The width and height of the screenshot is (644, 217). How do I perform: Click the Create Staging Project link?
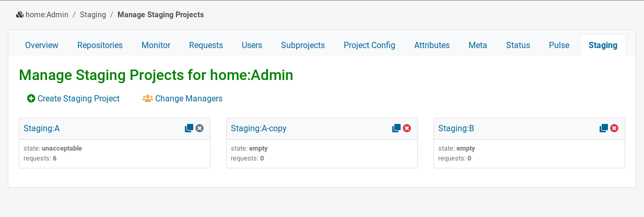(x=78, y=98)
